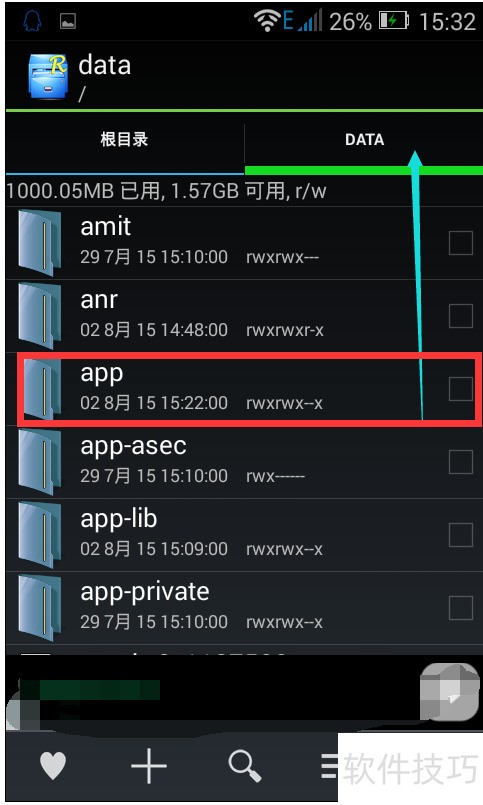The width and height of the screenshot is (483, 805).
Task: Select the DATA tab
Action: [364, 140]
